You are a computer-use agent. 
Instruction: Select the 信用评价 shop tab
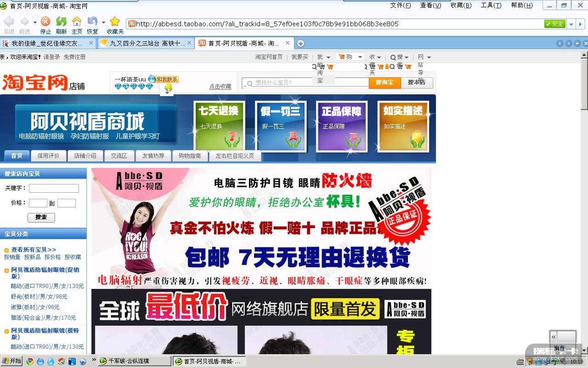48,156
